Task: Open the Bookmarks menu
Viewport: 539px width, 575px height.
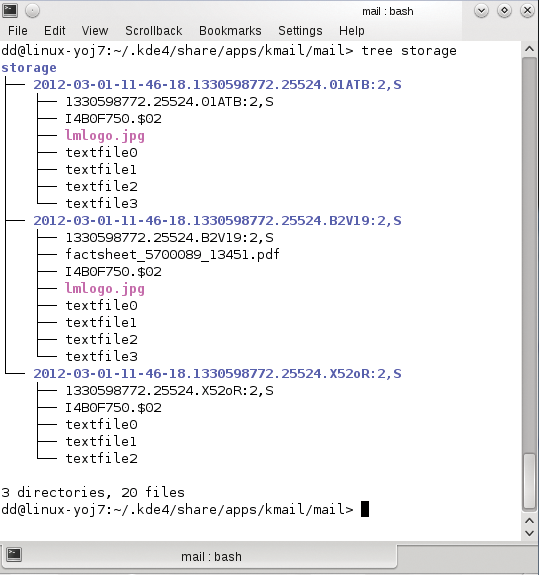Action: tap(230, 31)
